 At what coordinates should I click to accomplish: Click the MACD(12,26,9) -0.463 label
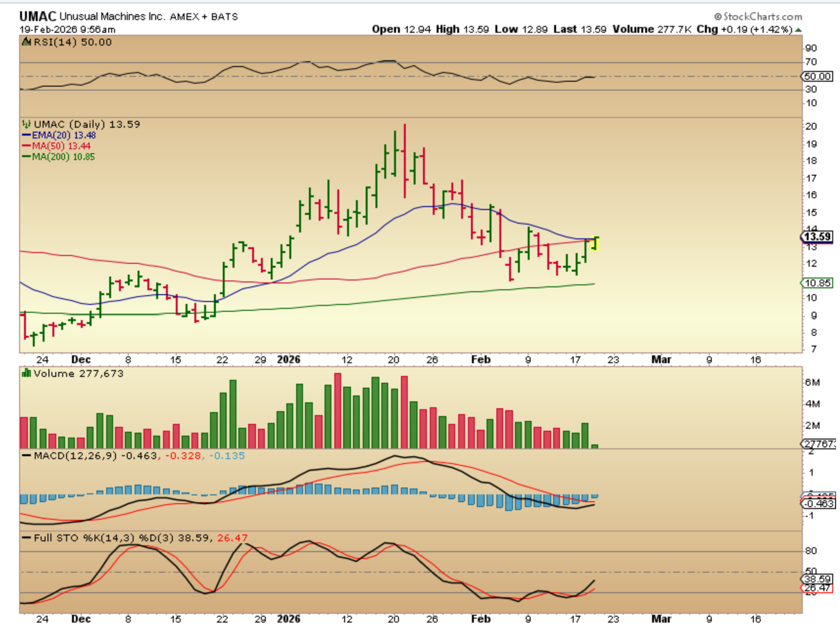point(95,456)
